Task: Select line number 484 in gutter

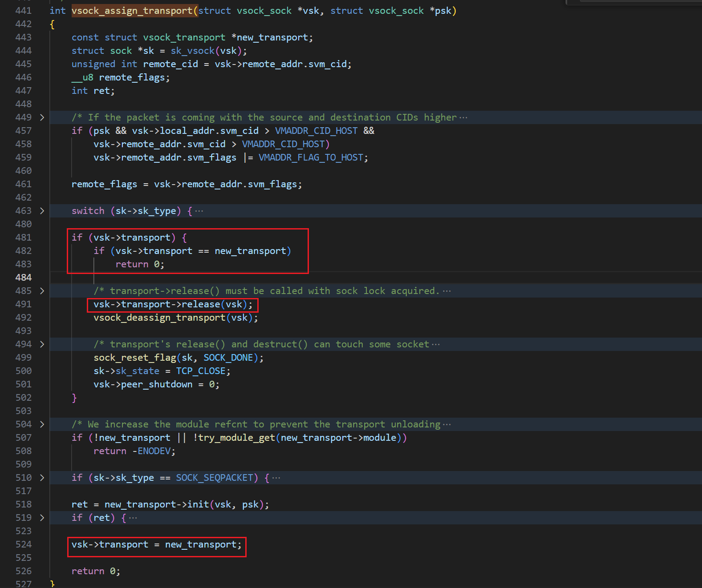Action: [24, 278]
